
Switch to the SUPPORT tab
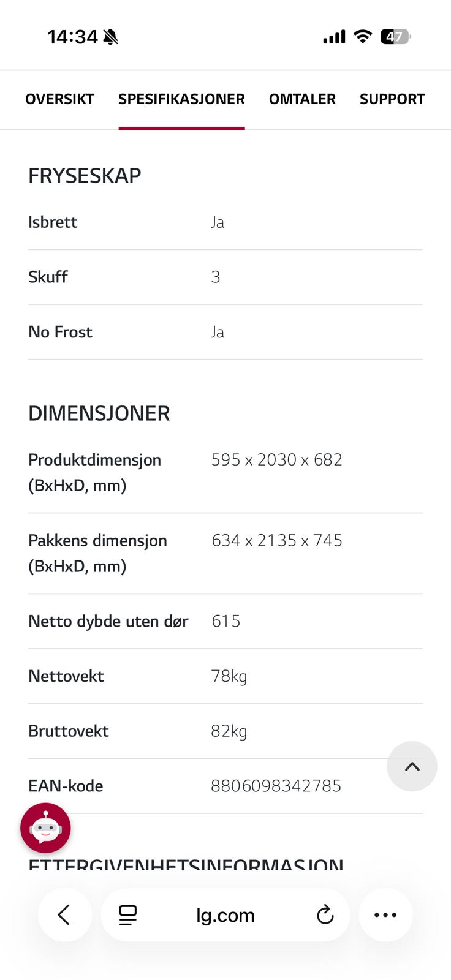tap(392, 99)
